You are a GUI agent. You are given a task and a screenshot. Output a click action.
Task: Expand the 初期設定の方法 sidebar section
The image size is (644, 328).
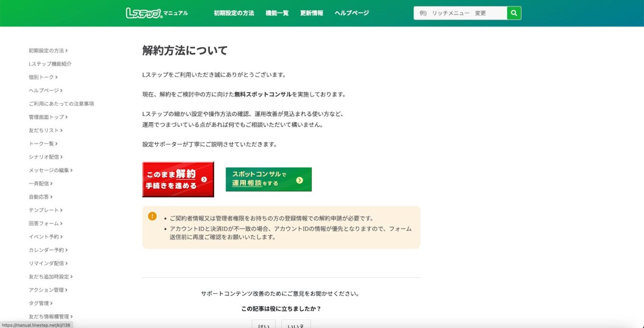[47, 50]
